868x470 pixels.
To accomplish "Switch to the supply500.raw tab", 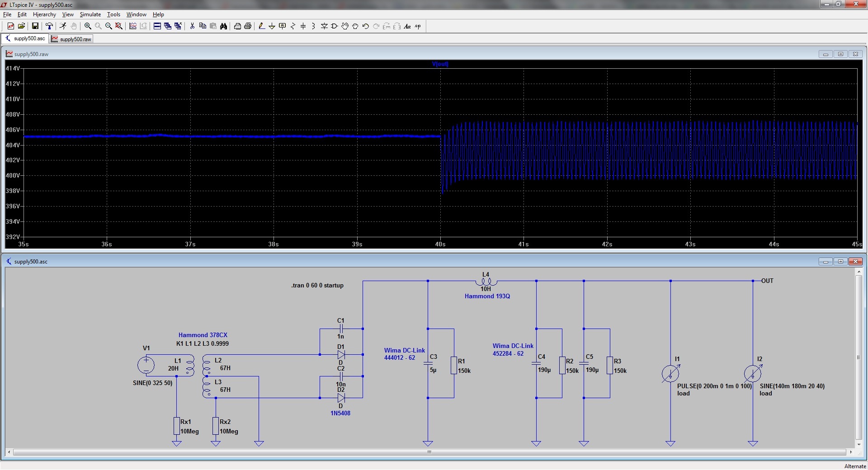I will pyautogui.click(x=71, y=39).
